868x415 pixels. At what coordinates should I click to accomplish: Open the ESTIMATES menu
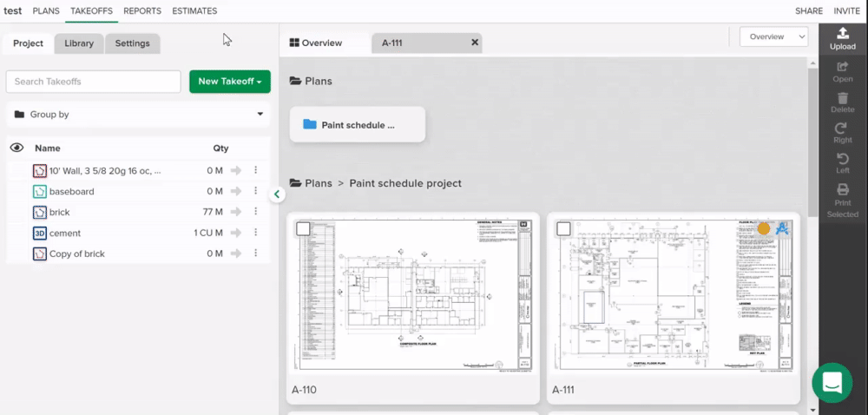pyautogui.click(x=194, y=11)
